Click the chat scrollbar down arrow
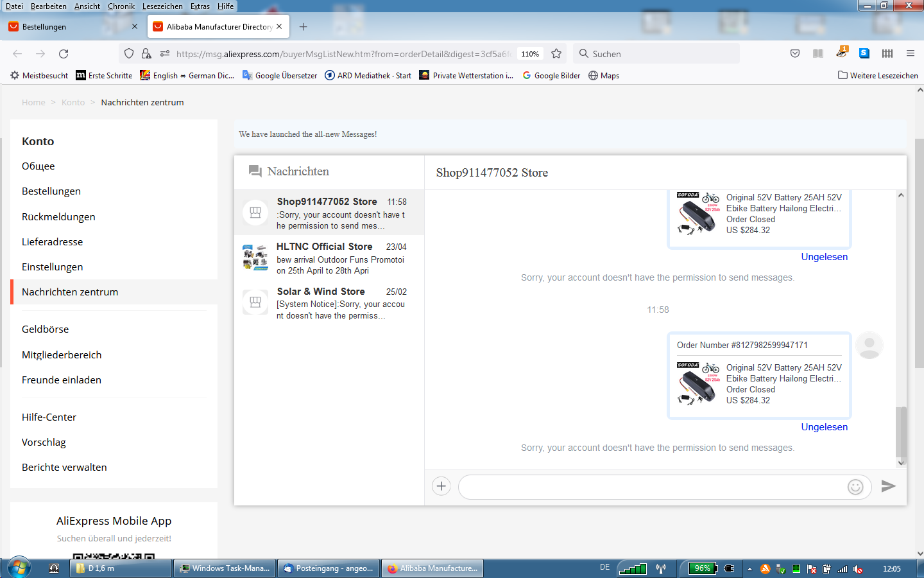The height and width of the screenshot is (578, 924). 901,462
